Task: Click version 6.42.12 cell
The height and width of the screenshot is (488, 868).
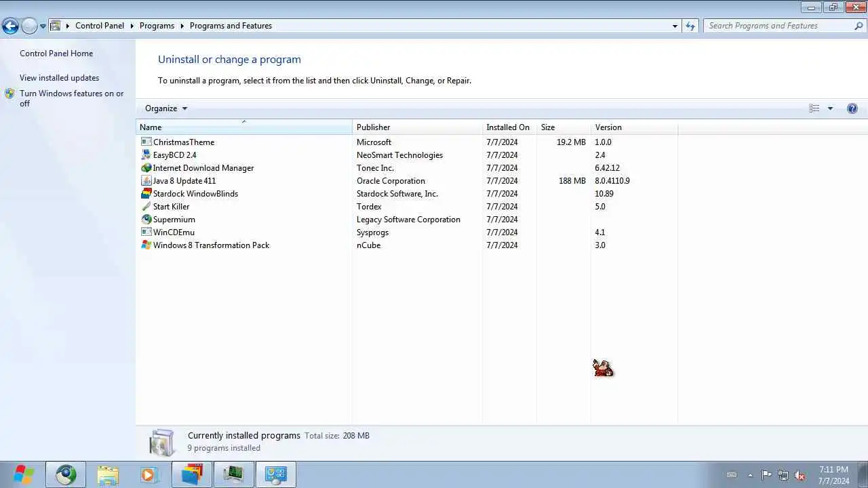Action: (x=607, y=168)
